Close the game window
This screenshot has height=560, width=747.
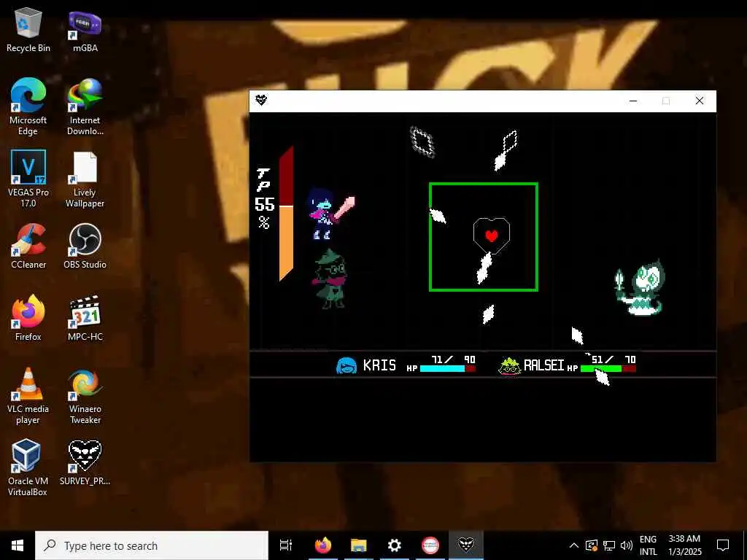700,101
